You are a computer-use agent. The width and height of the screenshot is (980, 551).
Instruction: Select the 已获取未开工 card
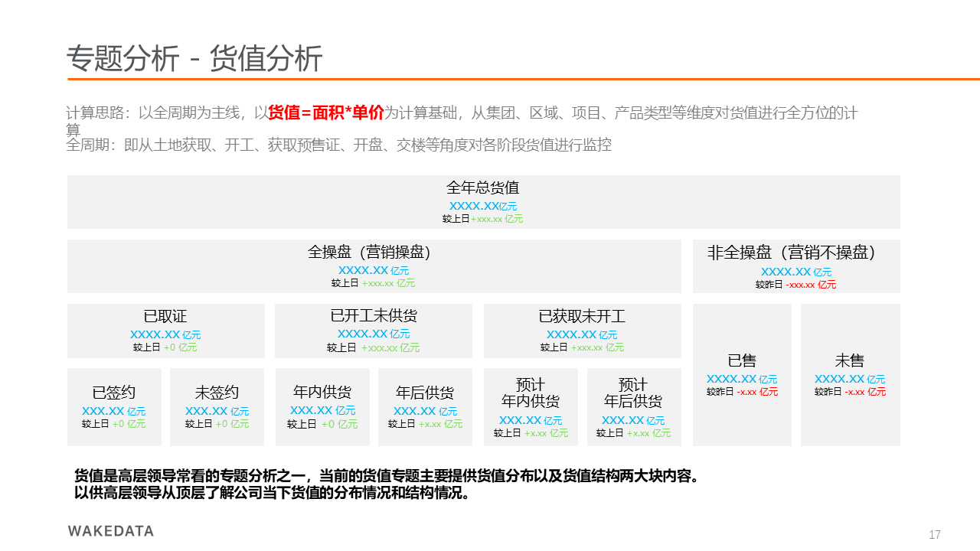583,331
